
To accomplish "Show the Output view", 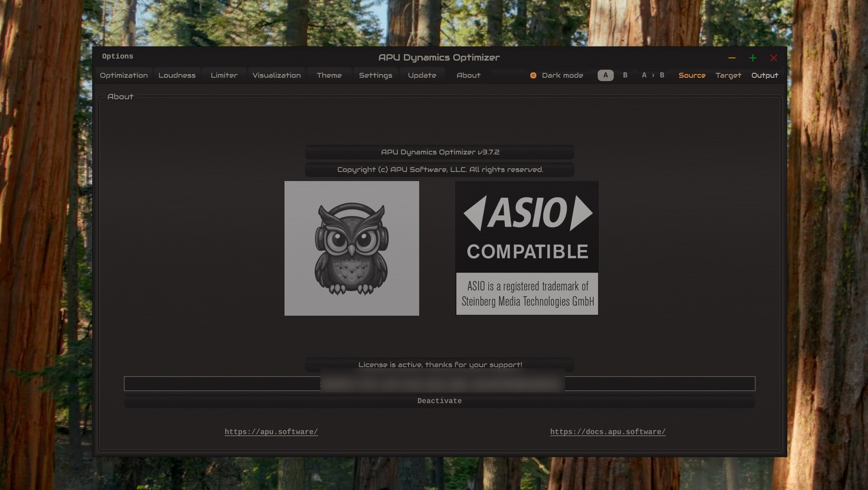I will tap(764, 75).
